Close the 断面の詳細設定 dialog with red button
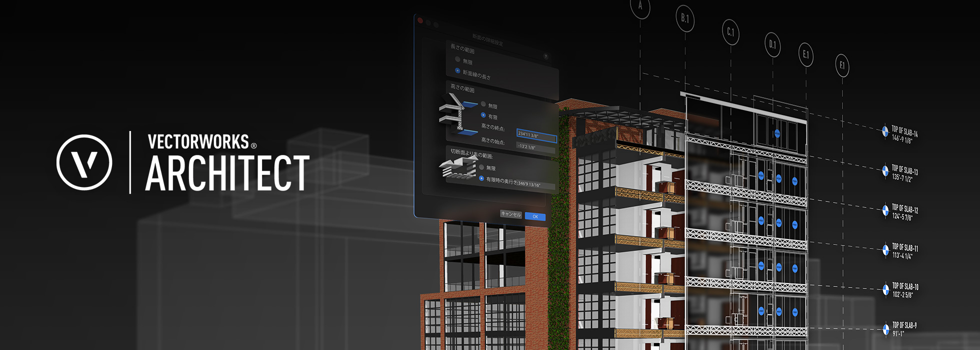 click(x=420, y=20)
